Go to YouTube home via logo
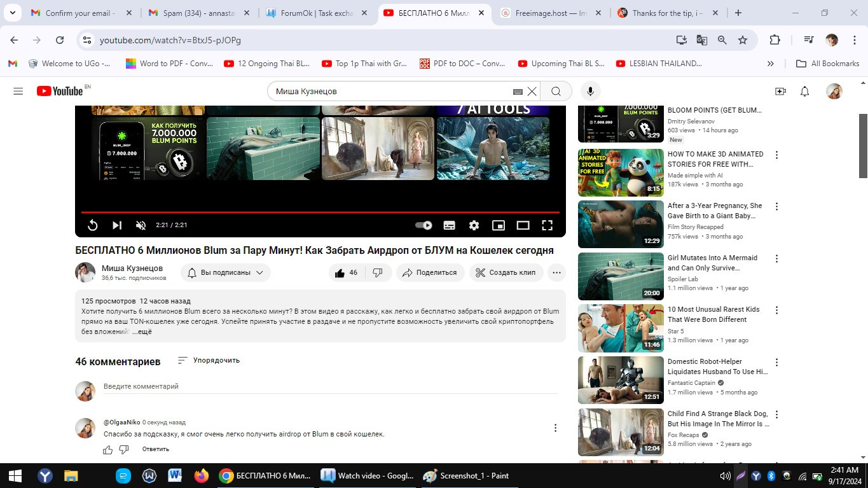The height and width of the screenshot is (488, 868). click(60, 91)
